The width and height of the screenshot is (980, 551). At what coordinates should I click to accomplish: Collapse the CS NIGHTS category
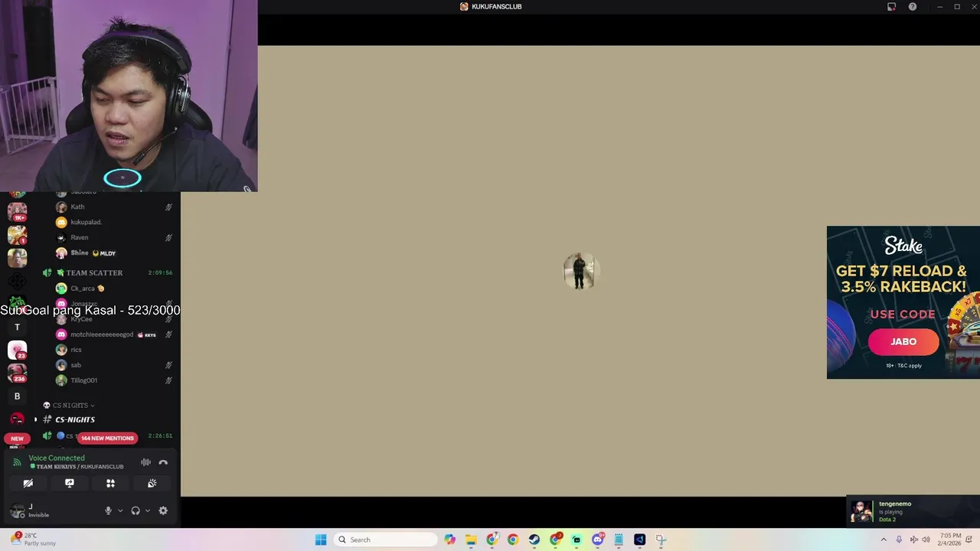point(69,405)
